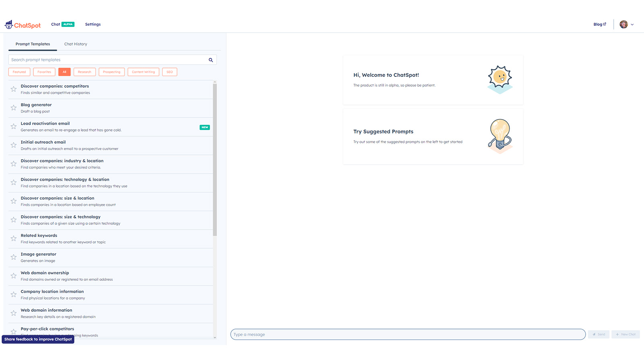
Task: Click the ChatSpot logo
Action: click(23, 25)
